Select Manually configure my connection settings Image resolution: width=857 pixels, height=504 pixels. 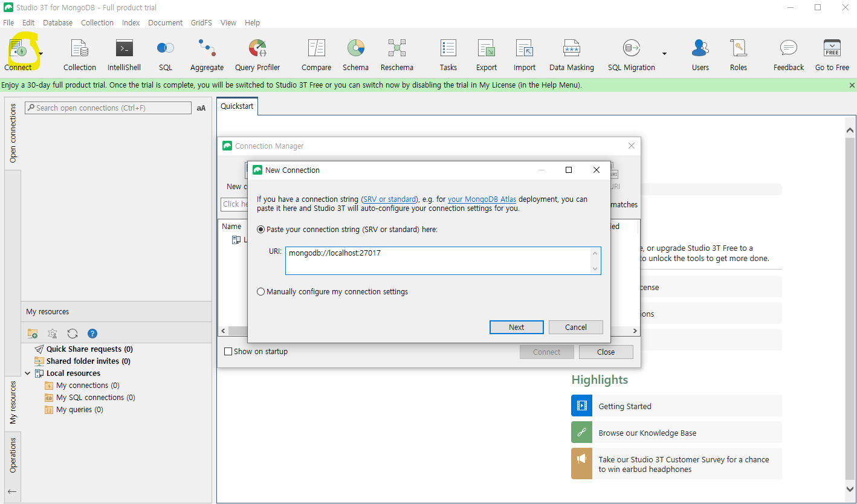(261, 292)
